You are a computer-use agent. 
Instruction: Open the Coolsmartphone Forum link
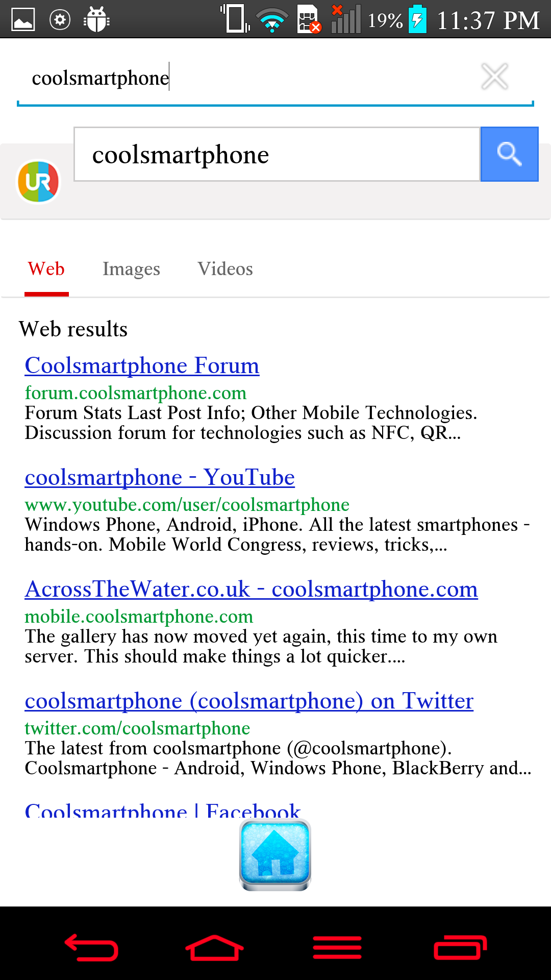tap(142, 365)
